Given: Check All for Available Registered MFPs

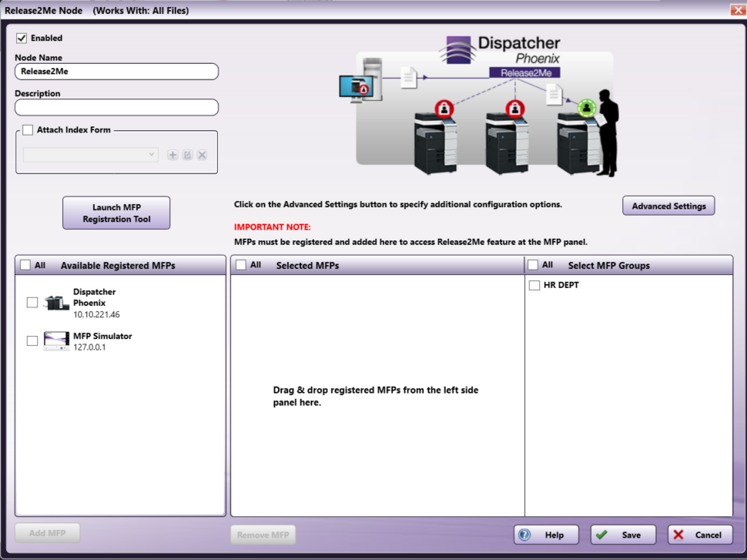Looking at the screenshot, I should coord(25,265).
